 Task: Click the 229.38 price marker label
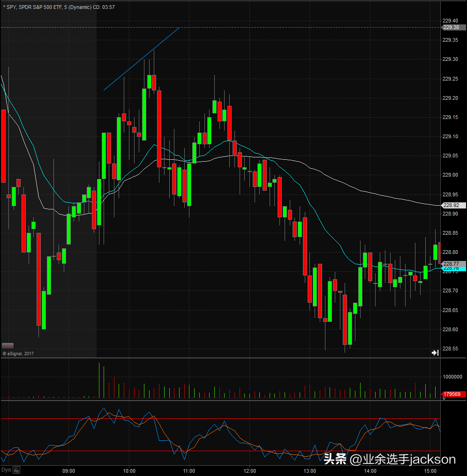pos(453,27)
